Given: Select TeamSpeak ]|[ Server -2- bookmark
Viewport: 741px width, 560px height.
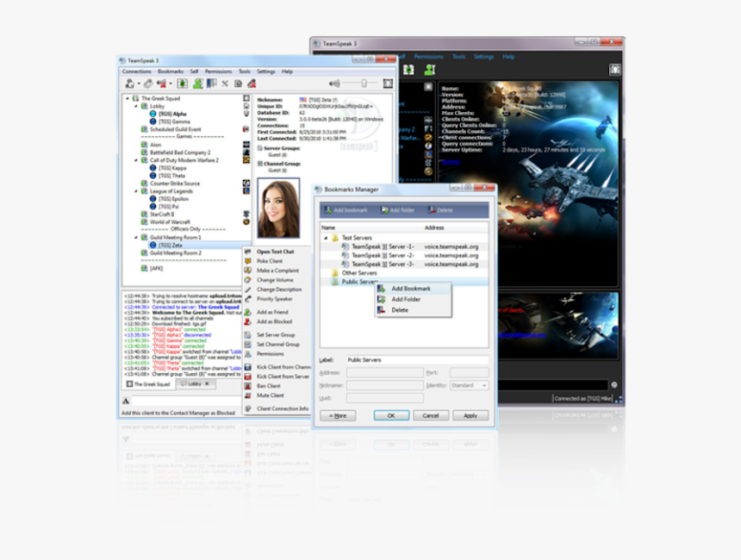Looking at the screenshot, I should pos(383,256).
